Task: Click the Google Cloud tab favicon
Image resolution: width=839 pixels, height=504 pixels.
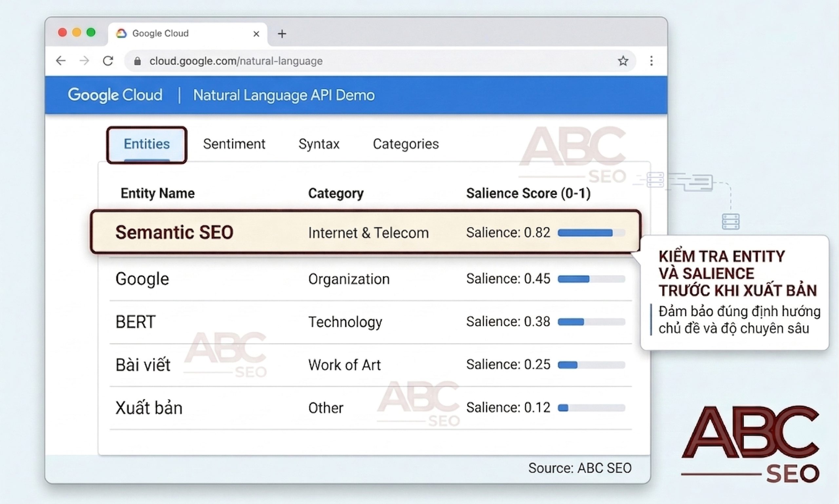Action: tap(121, 33)
